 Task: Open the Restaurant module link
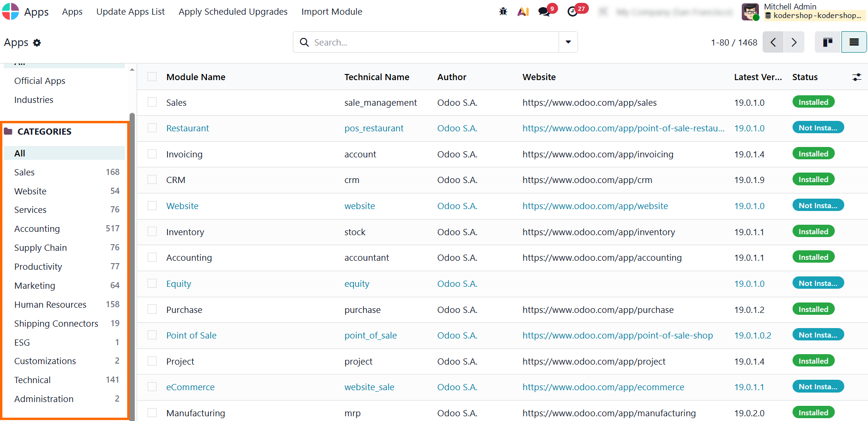tap(187, 128)
